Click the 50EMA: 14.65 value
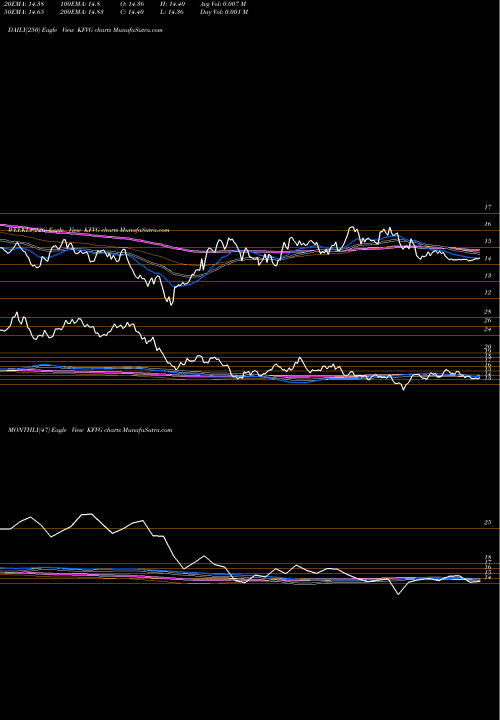Screen dimensions: 500x720 coord(26,12)
